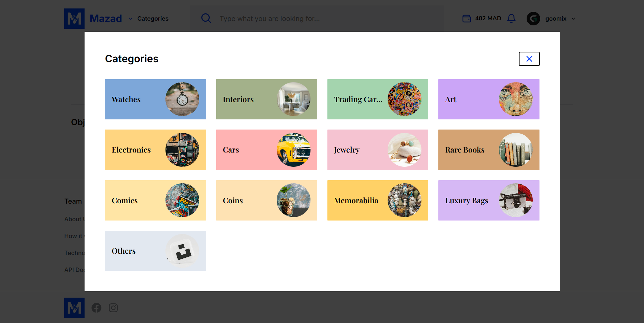The width and height of the screenshot is (644, 323).
Task: Choose the Jewelry category tile
Action: click(378, 150)
